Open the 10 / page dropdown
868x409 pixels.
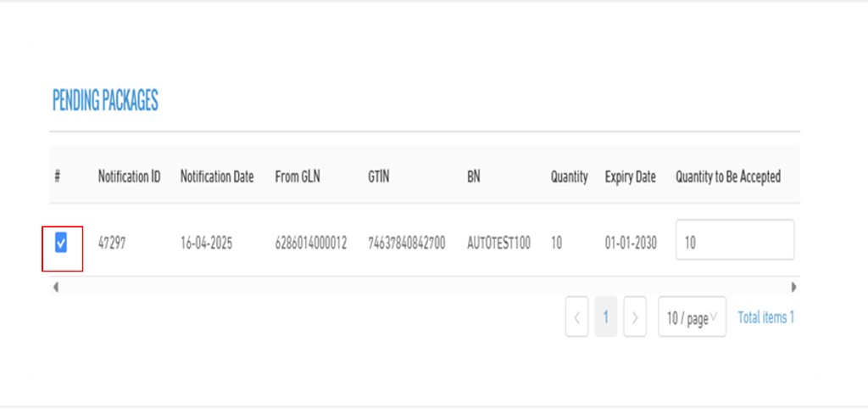click(692, 318)
